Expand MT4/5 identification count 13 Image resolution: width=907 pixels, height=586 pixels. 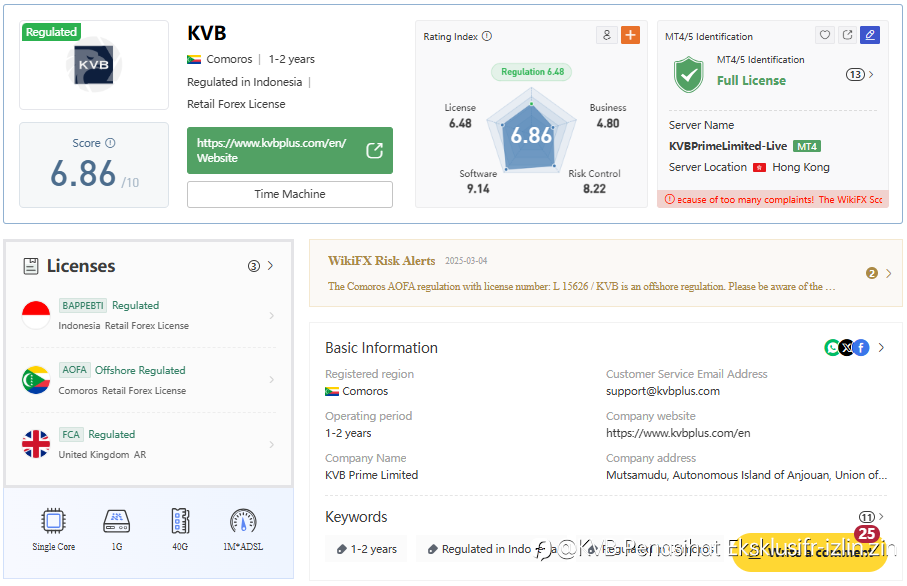point(860,75)
